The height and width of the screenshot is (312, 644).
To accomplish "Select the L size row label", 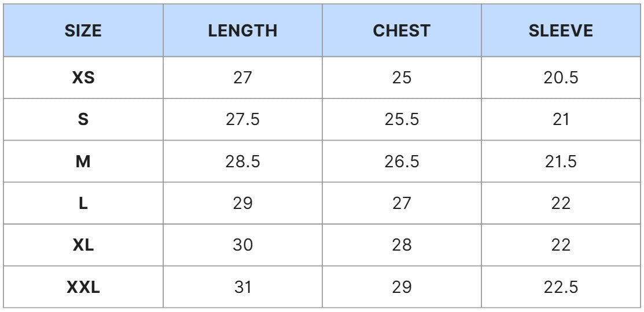I will pyautogui.click(x=83, y=204).
